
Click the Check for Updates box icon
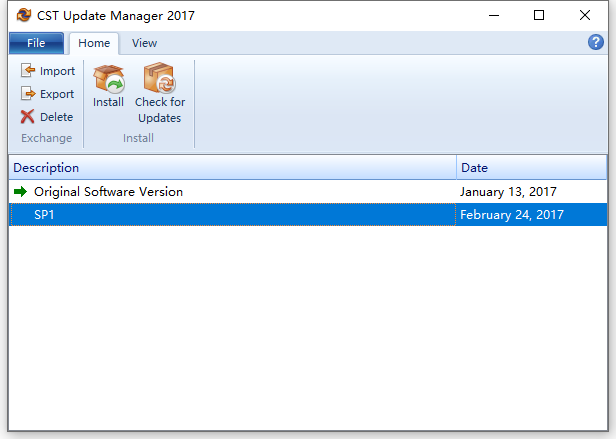coord(160,77)
